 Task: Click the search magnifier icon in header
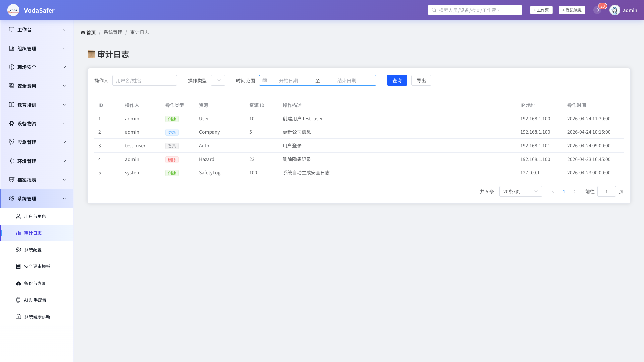[x=434, y=10]
